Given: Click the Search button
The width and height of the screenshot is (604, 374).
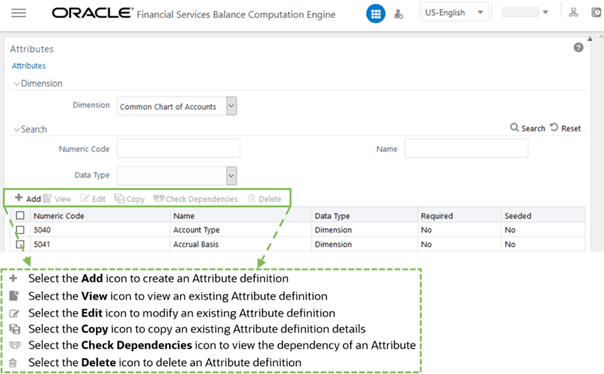Looking at the screenshot, I should 528,128.
